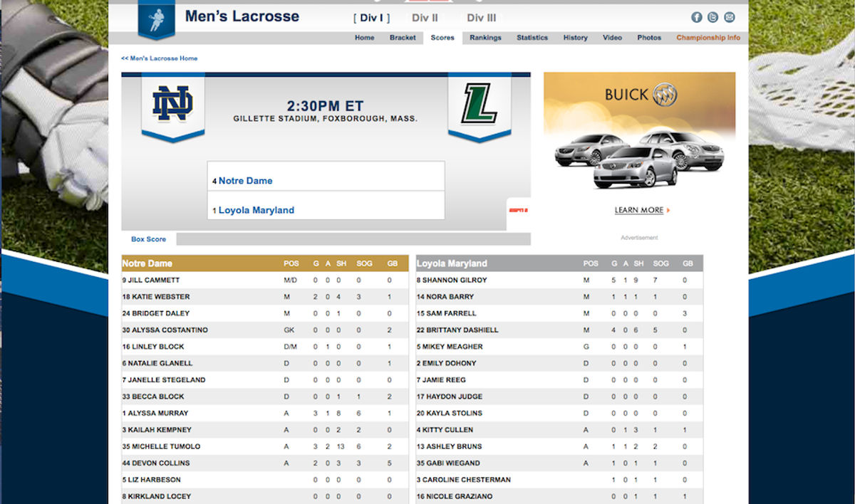This screenshot has width=855, height=504.
Task: Open the Video menu item
Action: tap(612, 38)
